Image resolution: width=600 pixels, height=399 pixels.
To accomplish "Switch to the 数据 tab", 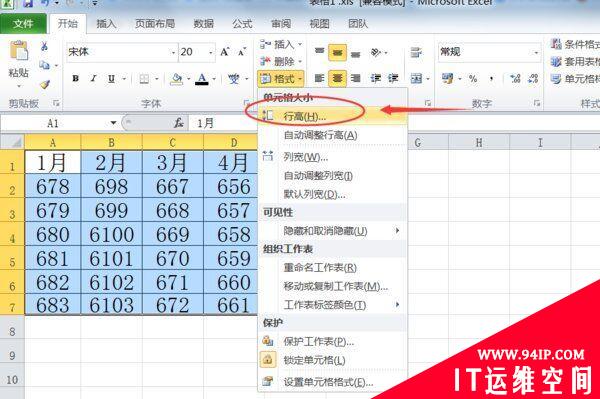I will tap(203, 24).
